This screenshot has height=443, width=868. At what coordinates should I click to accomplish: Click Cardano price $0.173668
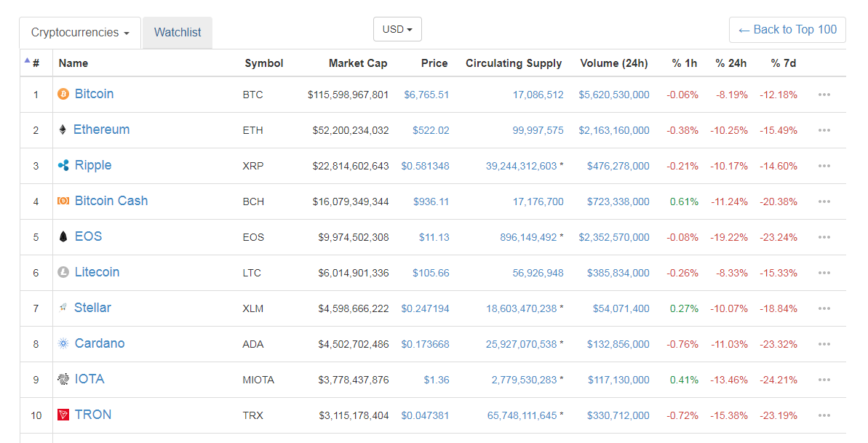[425, 344]
